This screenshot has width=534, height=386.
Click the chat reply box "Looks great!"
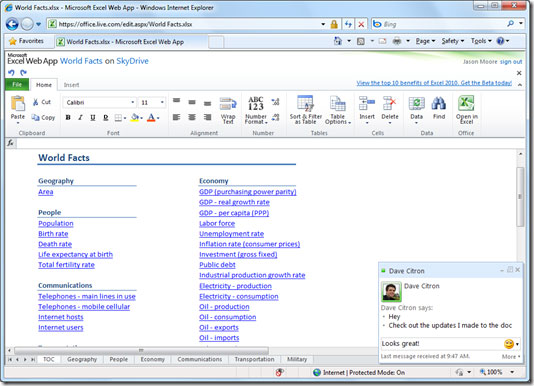click(x=441, y=343)
